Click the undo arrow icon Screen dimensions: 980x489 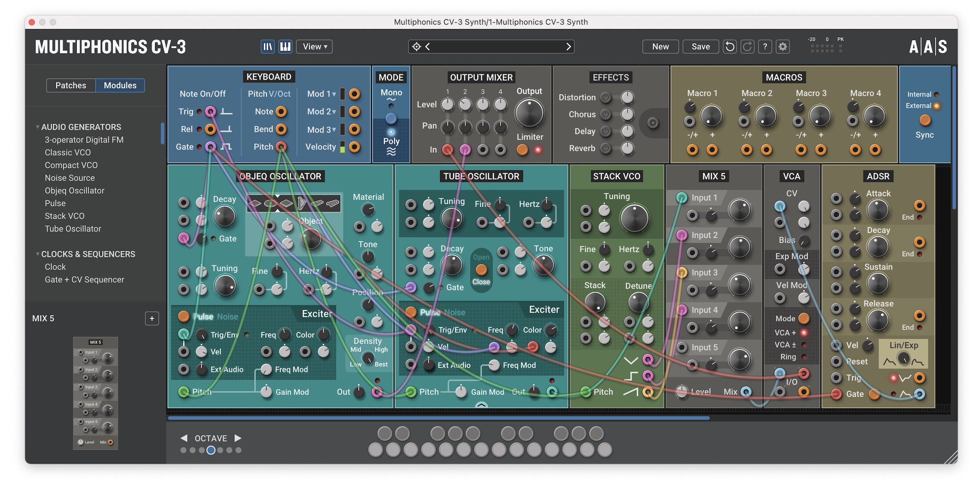[730, 47]
